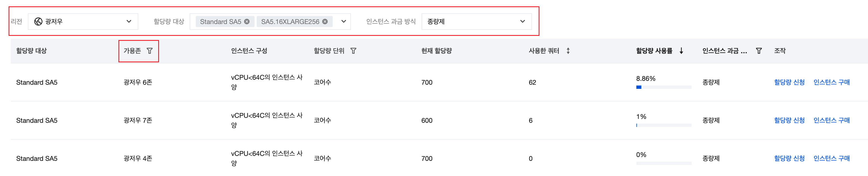Screen dimensions: 868x176
Task: Click the 할당량 단위 column filter icon
Action: (x=353, y=51)
